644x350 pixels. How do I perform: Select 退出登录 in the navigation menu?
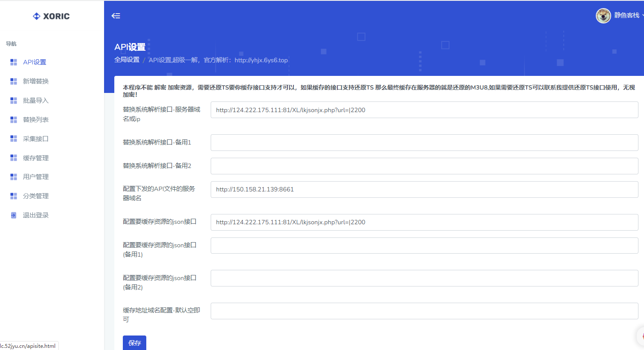36,215
